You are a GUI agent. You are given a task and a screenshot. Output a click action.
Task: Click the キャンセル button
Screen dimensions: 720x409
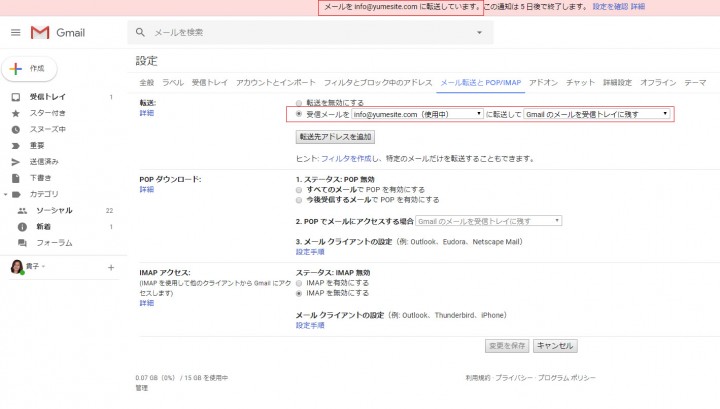[555, 346]
